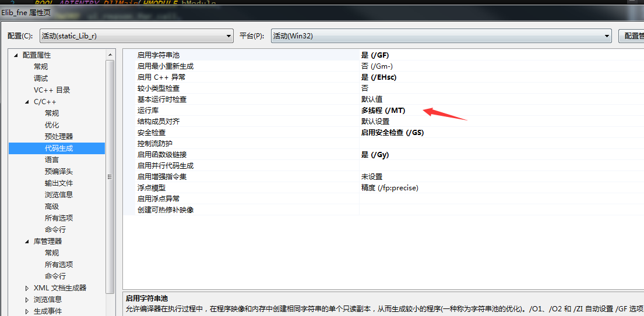Select the 调试 tree item
This screenshot has width=644, height=316.
[41, 79]
